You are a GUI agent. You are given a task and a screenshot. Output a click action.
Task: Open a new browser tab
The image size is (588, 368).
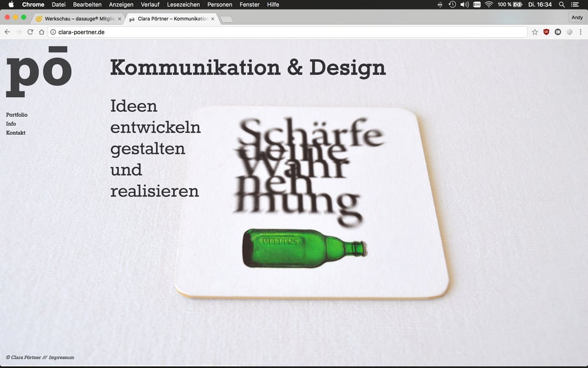226,19
